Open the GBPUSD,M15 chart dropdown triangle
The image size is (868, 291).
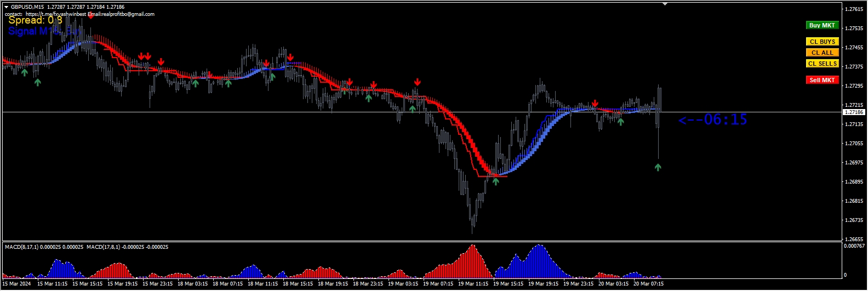click(6, 7)
